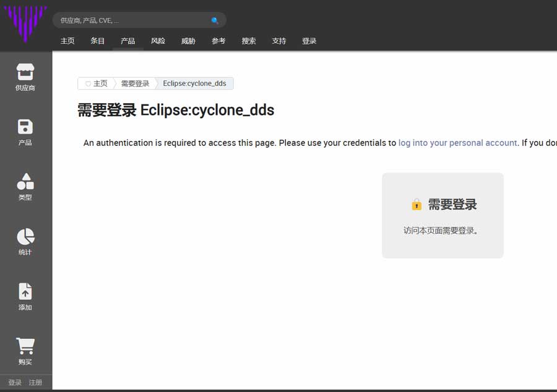Viewport: 557px width, 392px height.
Task: Open the 供应商 store icon in sidebar
Action: pyautogui.click(x=25, y=71)
